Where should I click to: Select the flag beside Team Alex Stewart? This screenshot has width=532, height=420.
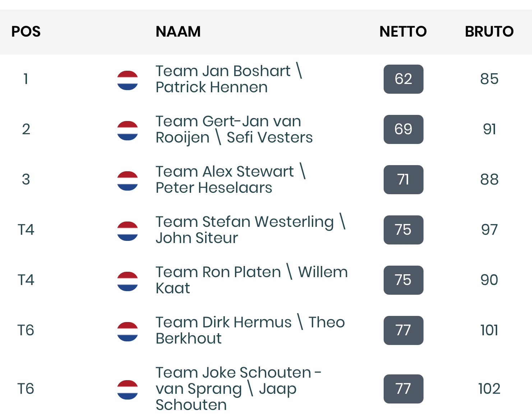point(128,181)
